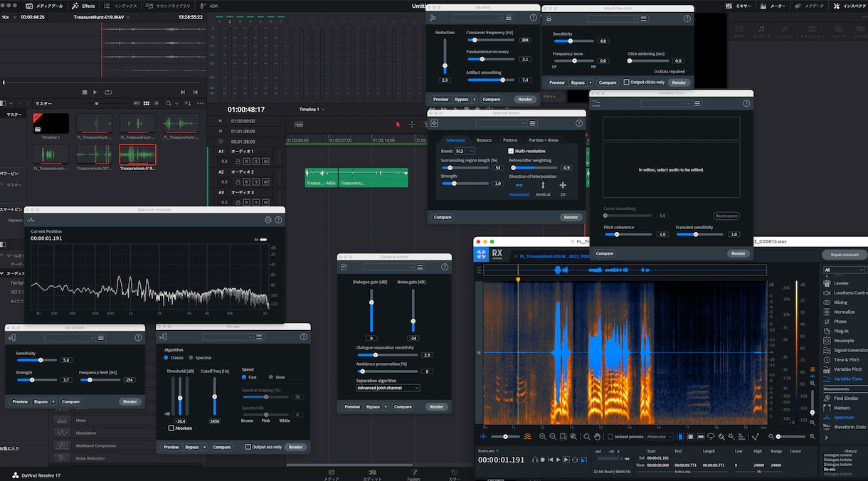
Task: Choose Vertical interpolation direction in Spectral Repair
Action: pos(543,189)
